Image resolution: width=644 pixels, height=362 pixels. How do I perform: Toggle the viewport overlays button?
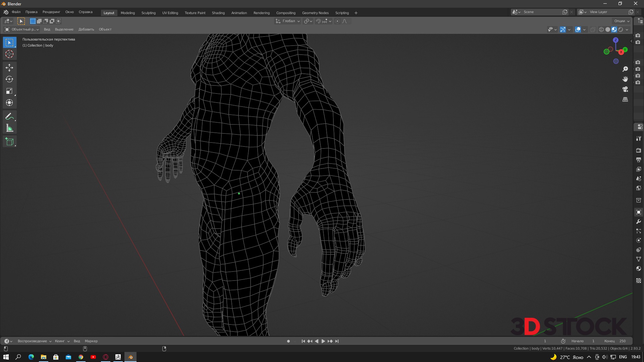pyautogui.click(x=578, y=29)
